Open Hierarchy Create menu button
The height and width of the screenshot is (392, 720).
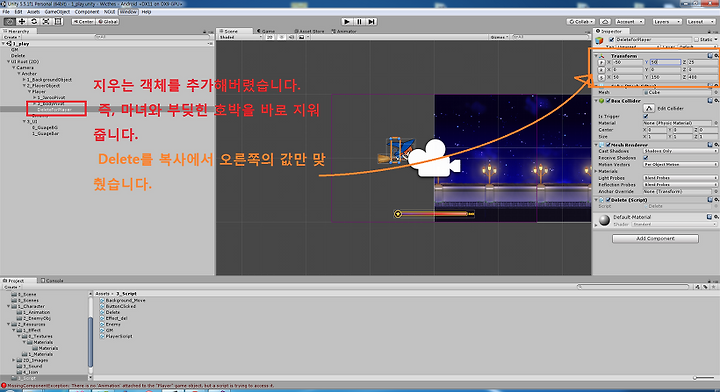click(x=11, y=37)
